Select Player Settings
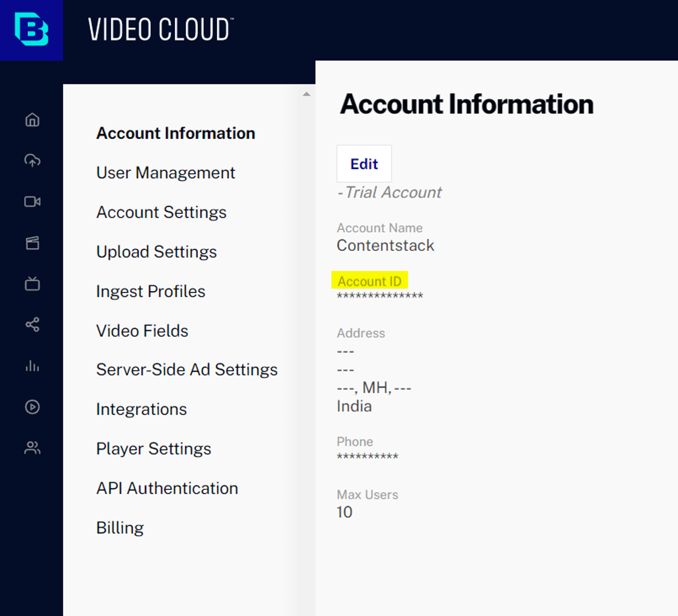Viewport: 678px width, 616px height. point(154,449)
